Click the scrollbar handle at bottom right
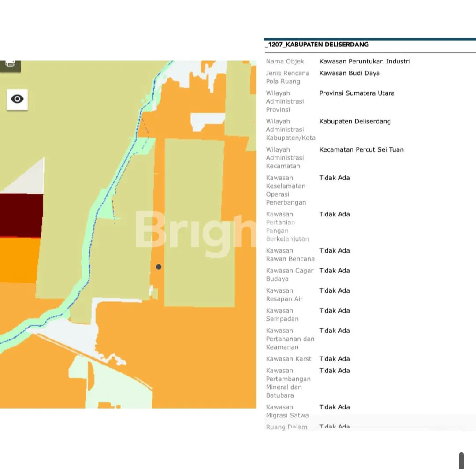This screenshot has height=469, width=476. [x=461, y=460]
